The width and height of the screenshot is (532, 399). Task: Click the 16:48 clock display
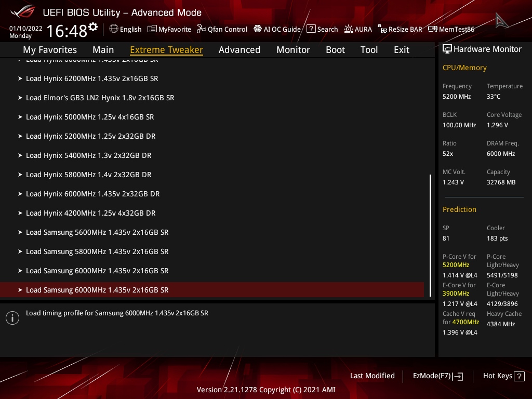[67, 31]
